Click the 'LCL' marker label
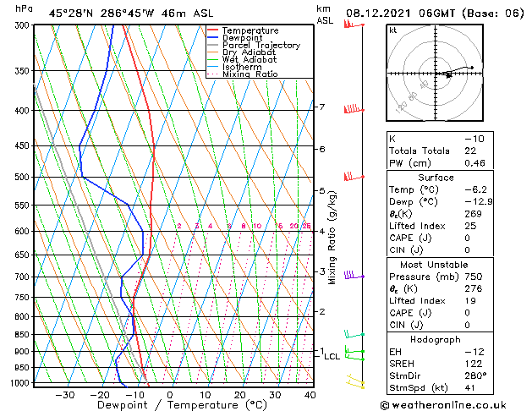The height and width of the screenshot is (411, 532). 332,356
